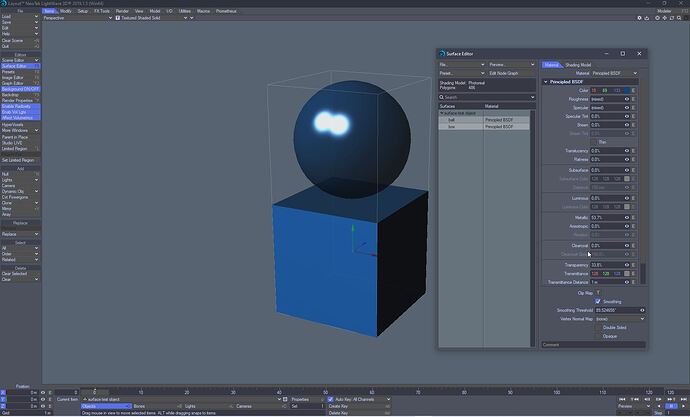The height and width of the screenshot is (417, 690).
Task: Open Surface Editor Preview dropdown
Action: click(x=511, y=65)
